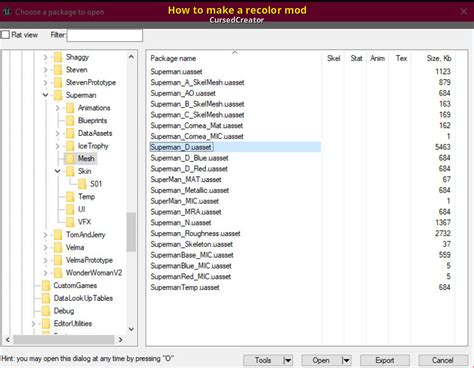This screenshot has width=474, height=368.
Task: Sort by Package name column header
Action: tap(234, 58)
